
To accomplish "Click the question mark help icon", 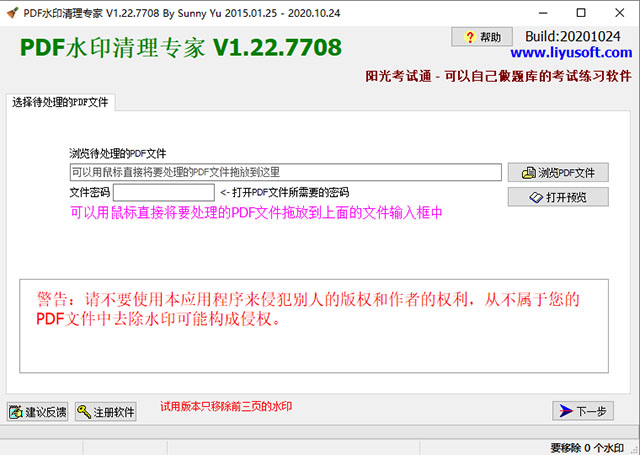I will tap(470, 37).
